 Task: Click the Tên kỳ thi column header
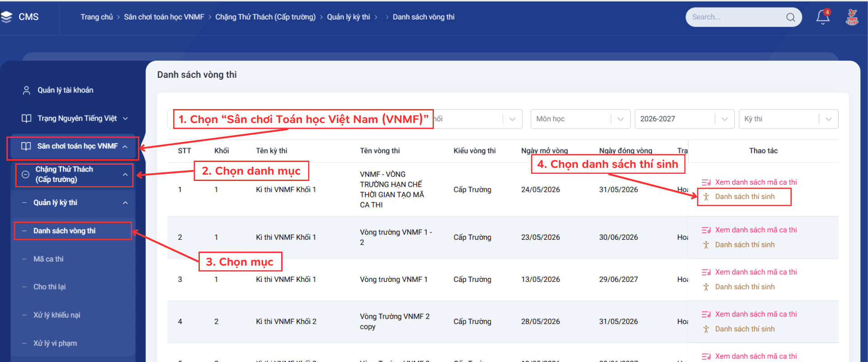point(271,151)
